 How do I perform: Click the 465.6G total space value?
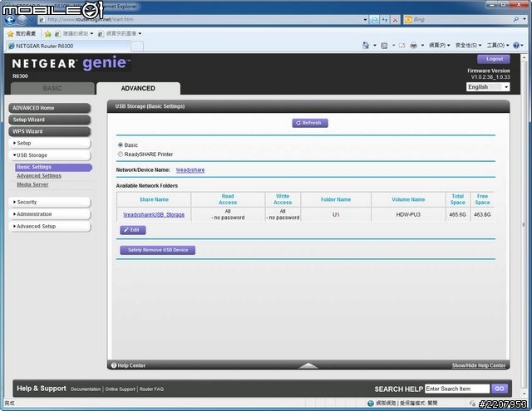click(457, 215)
